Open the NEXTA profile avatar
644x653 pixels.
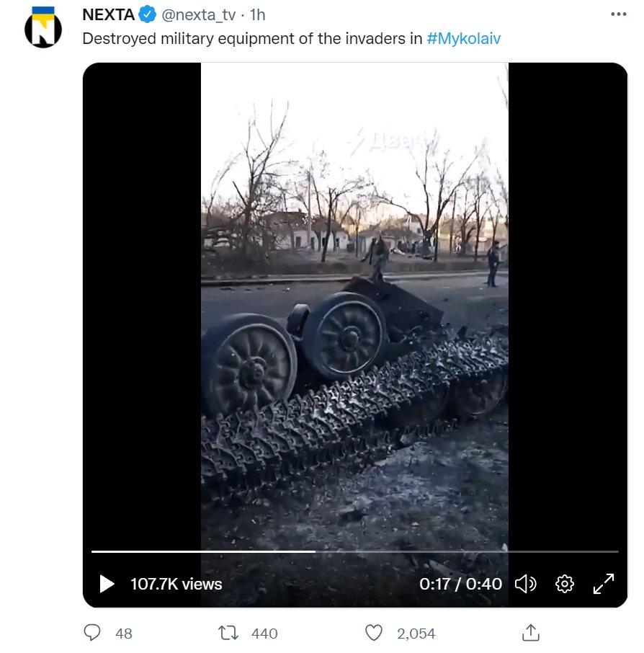tap(43, 28)
